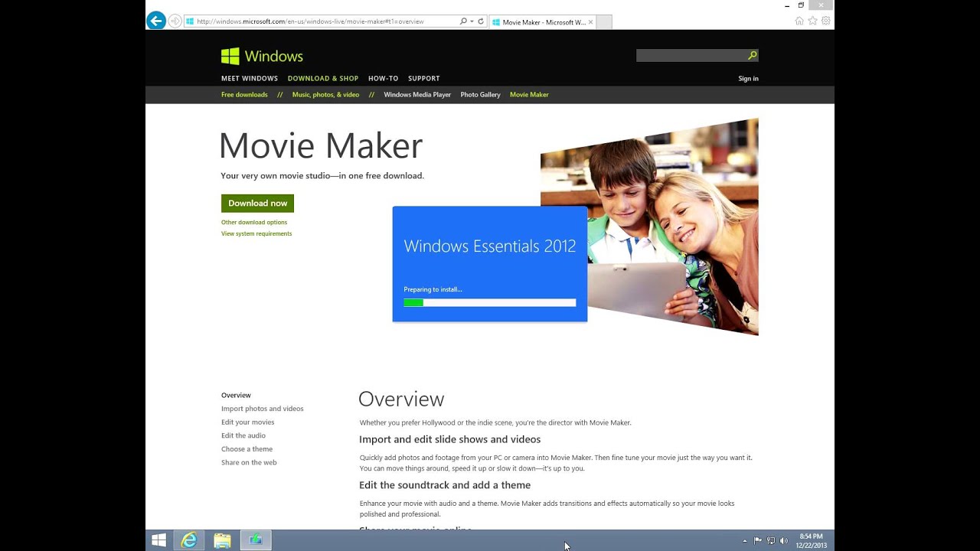The image size is (980, 551).
Task: Open the Windows Start button
Action: (x=158, y=540)
